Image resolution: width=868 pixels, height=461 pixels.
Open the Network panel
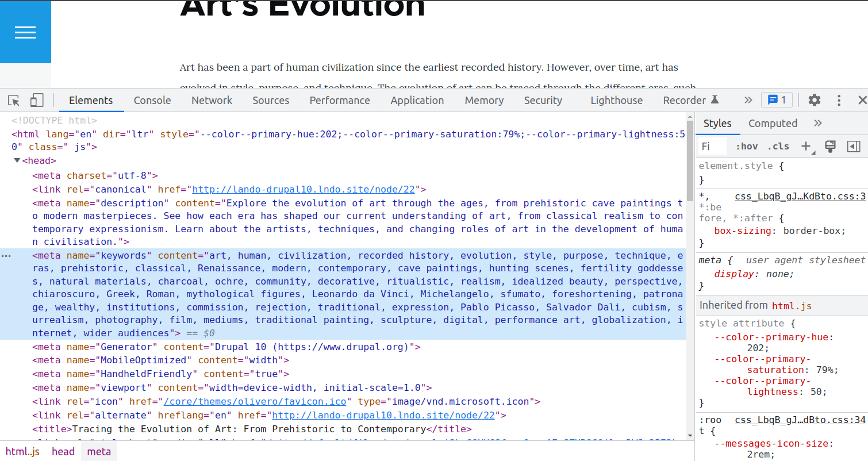pos(212,100)
